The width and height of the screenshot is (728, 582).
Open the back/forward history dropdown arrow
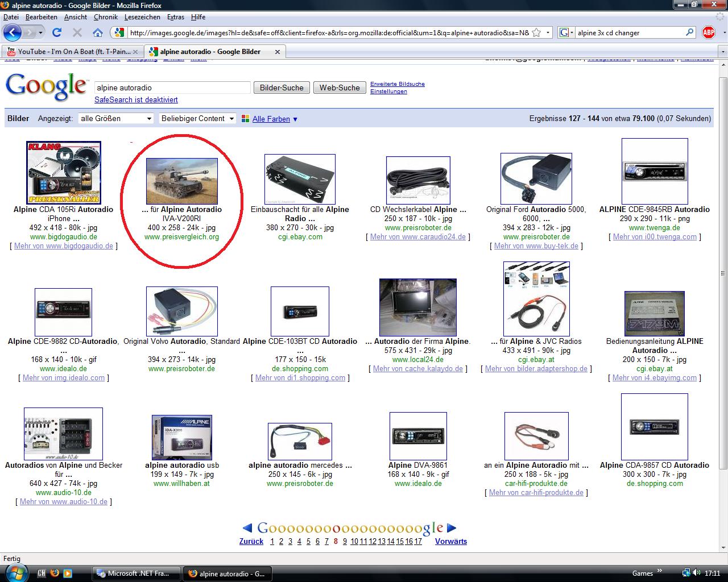(x=41, y=33)
